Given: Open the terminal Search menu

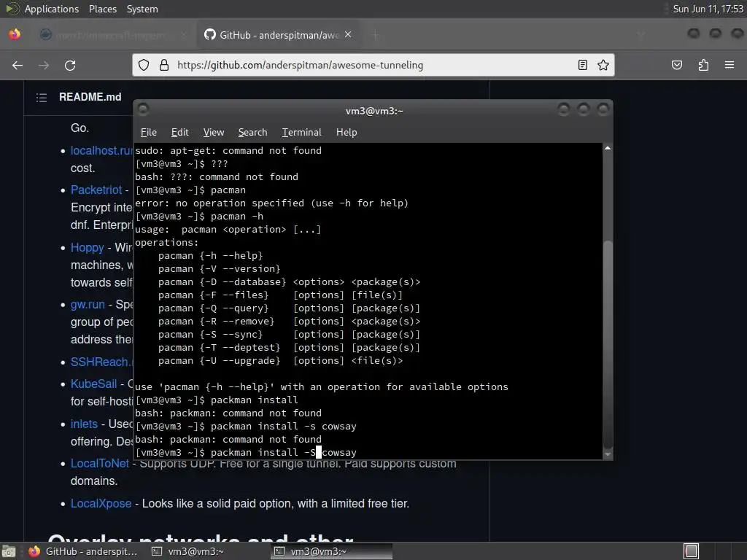Looking at the screenshot, I should tap(252, 133).
